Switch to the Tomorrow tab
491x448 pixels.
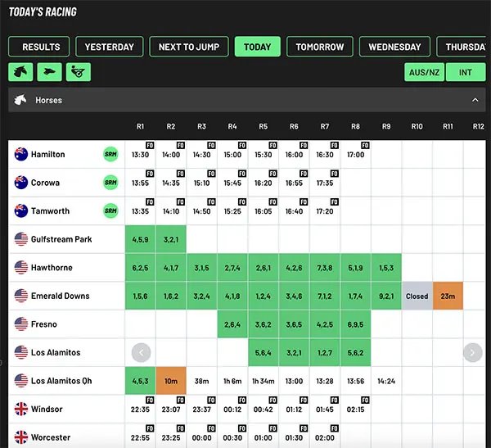coord(320,47)
